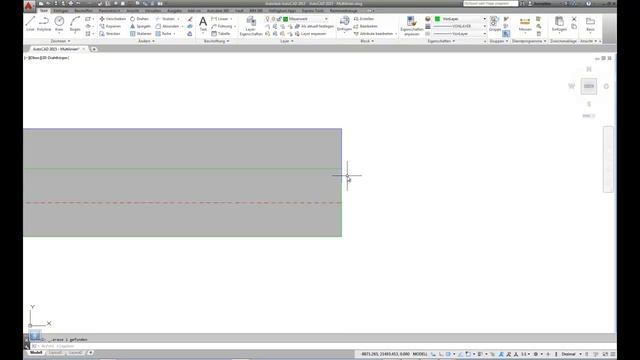Click the hatch tool in Zeichnen panel

click(x=88, y=33)
